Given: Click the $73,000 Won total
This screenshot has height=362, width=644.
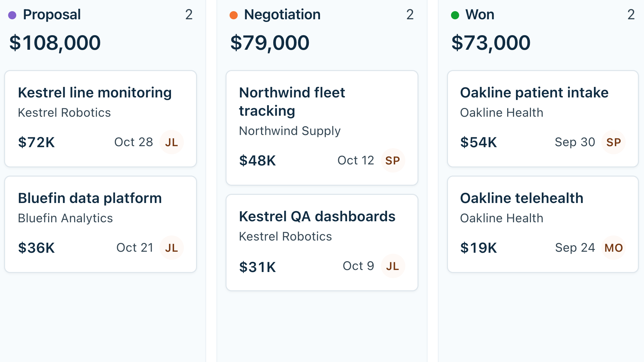Looking at the screenshot, I should tap(491, 43).
